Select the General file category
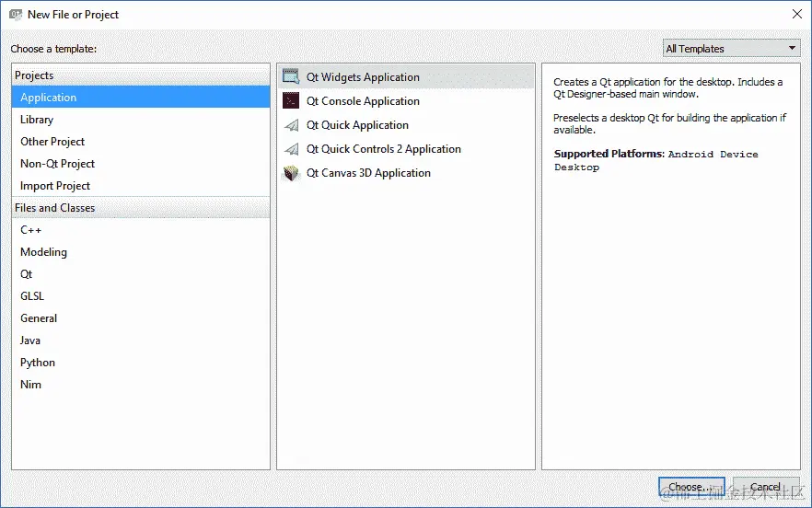This screenshot has width=812, height=508. (x=141, y=317)
